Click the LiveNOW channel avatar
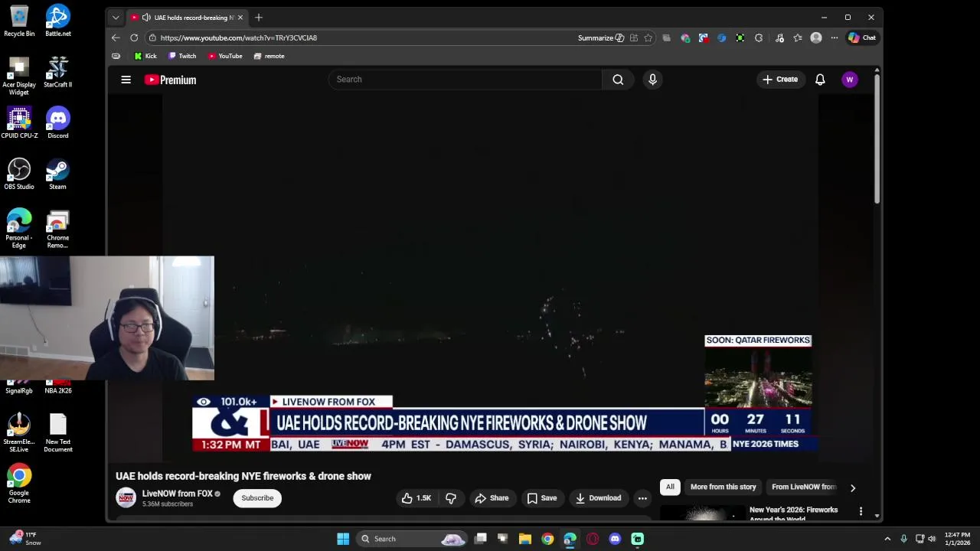 [x=126, y=498]
